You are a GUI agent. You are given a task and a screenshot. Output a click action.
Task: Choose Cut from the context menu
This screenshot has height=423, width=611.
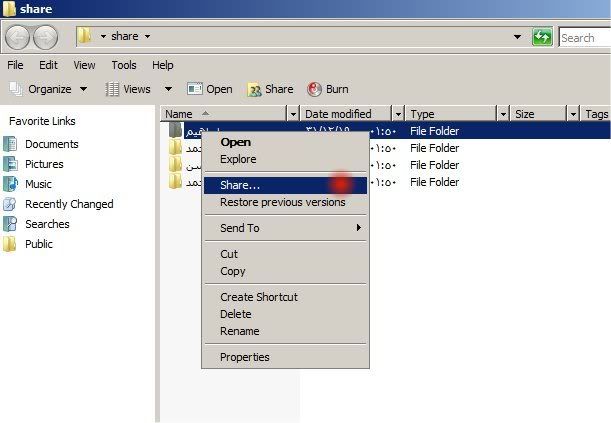coord(286,254)
